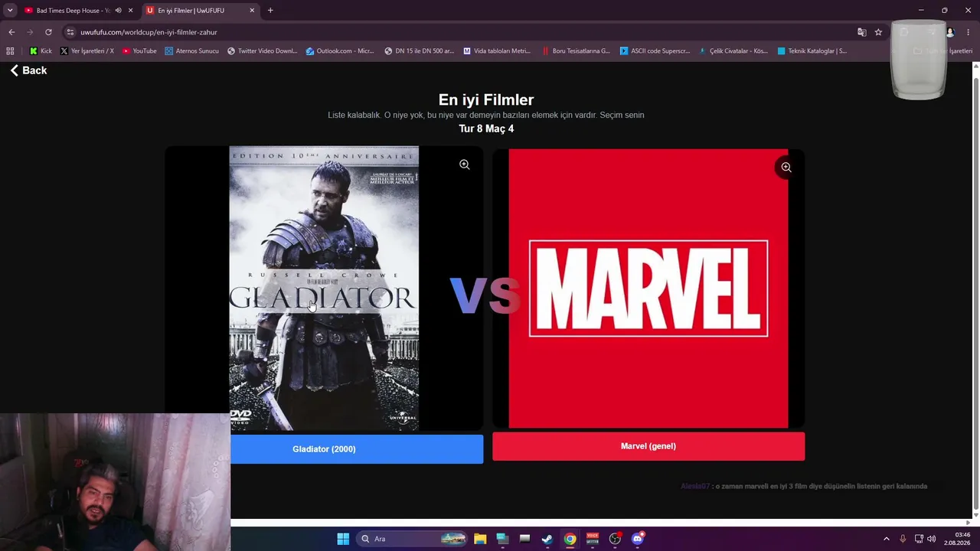
Task: Open the Windows Start menu
Action: tap(343, 539)
